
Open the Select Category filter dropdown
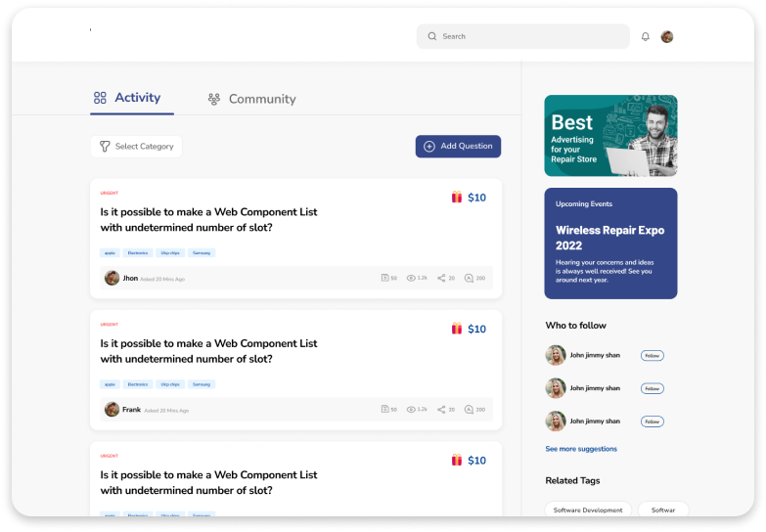click(x=136, y=147)
